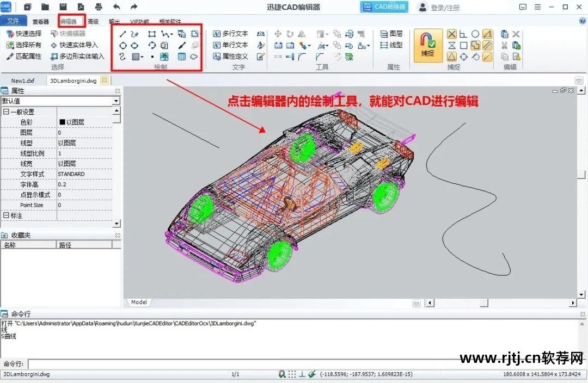Screen dimensions: 588x383
Task: Click the 快速选择 button
Action: tap(24, 34)
